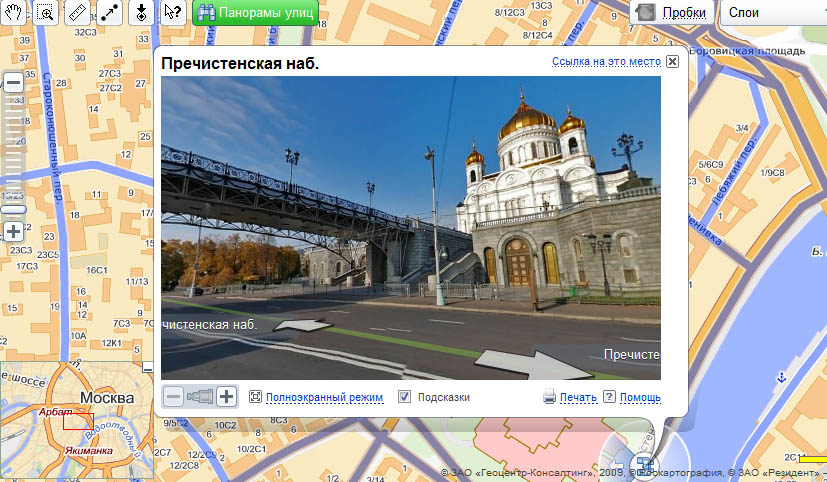Click the house number 12К1 on map
This screenshot has height=482, width=827.
[111, 343]
